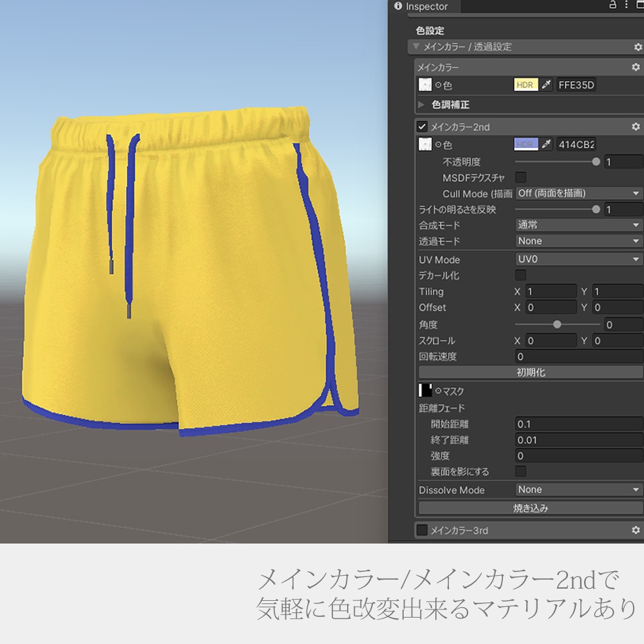The image size is (644, 644).
Task: Click the 不透明度 value field
Action: [623, 162]
